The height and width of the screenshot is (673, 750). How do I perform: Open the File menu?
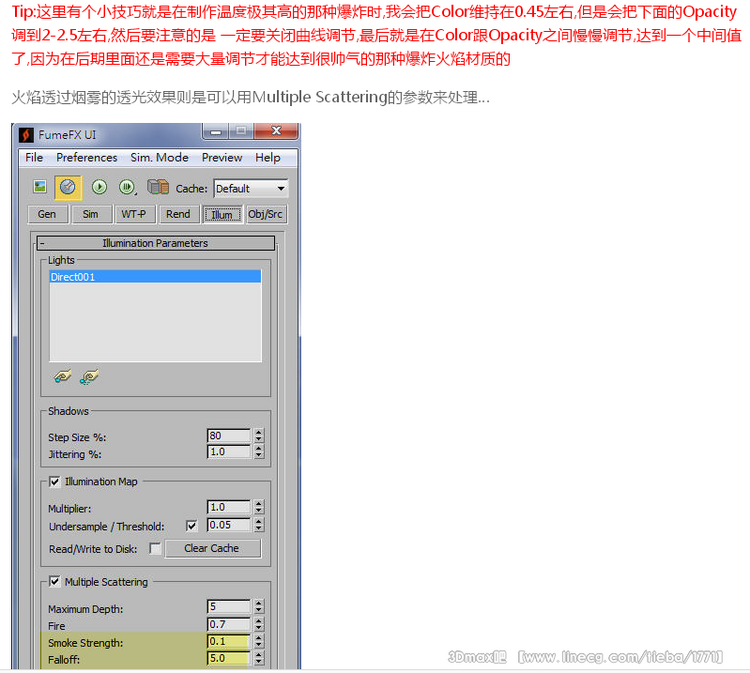click(34, 157)
